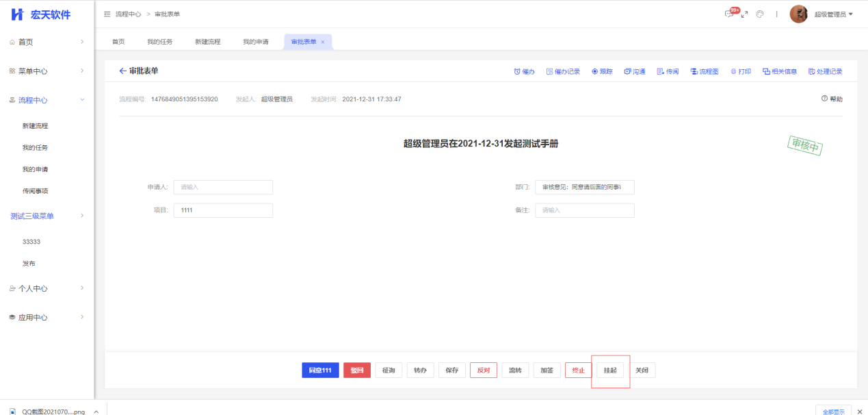Click the 催办 alarm clock icon
This screenshot has height=415, width=868.
point(518,71)
